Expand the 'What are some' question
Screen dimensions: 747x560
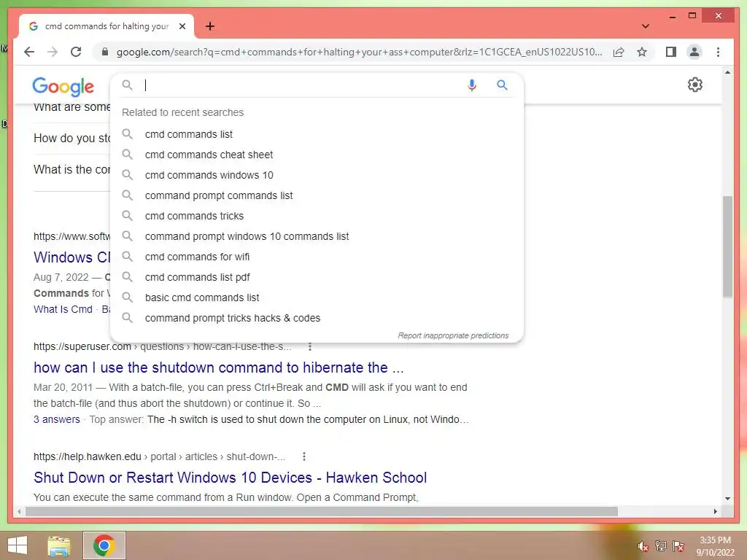point(72,108)
